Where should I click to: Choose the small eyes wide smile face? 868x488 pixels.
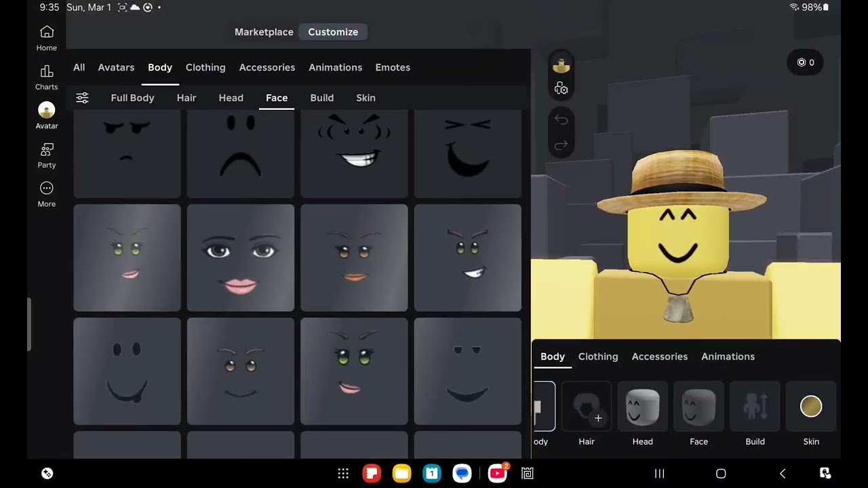click(468, 371)
